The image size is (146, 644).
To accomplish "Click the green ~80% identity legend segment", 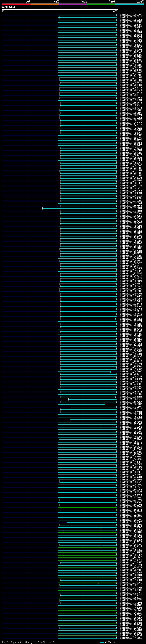I will pos(101,4).
